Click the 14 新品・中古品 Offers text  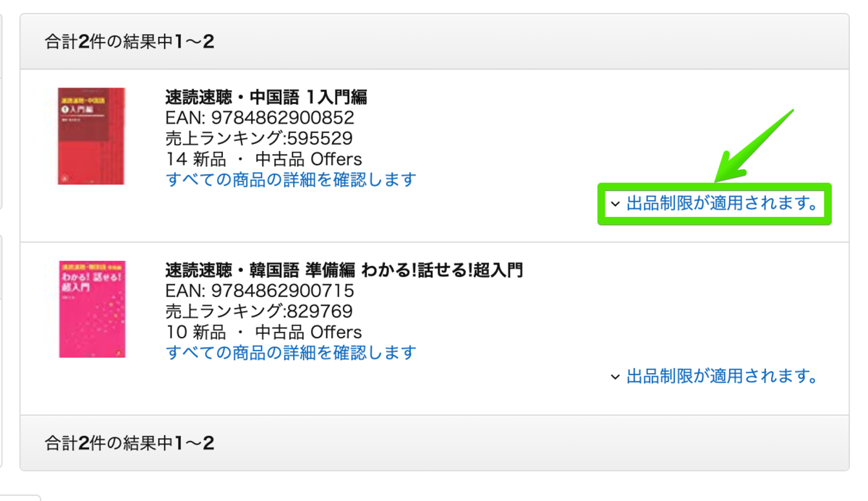click(x=261, y=159)
